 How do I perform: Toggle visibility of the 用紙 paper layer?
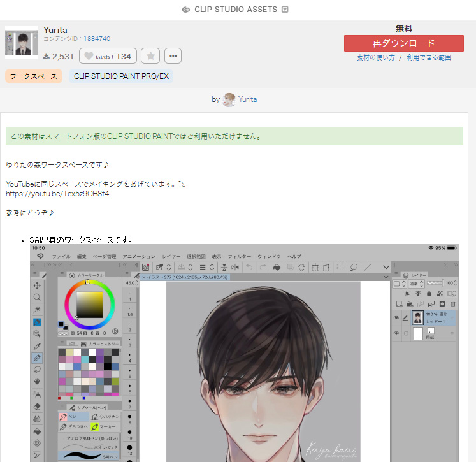tap(396, 333)
